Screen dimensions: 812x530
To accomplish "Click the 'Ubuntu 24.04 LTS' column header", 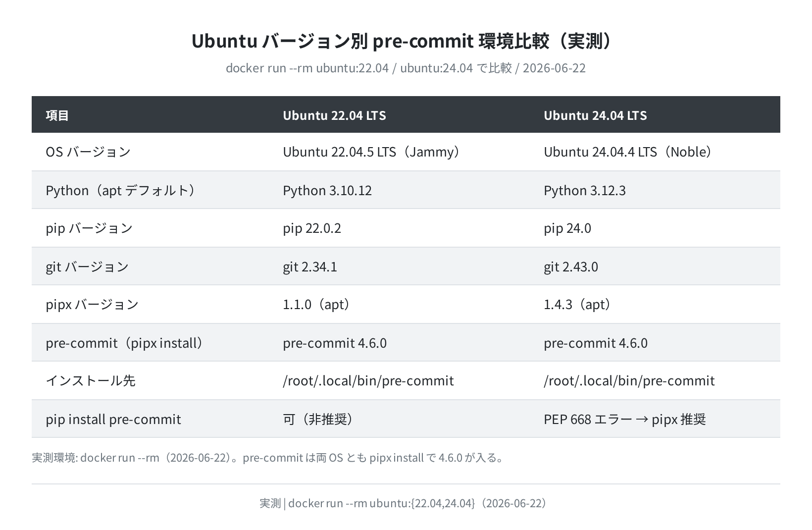I will point(595,115).
